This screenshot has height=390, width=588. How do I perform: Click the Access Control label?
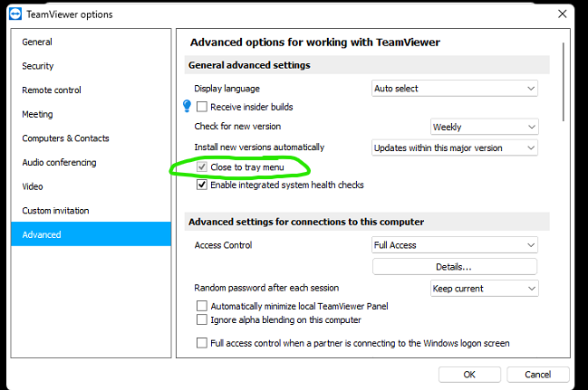click(223, 245)
